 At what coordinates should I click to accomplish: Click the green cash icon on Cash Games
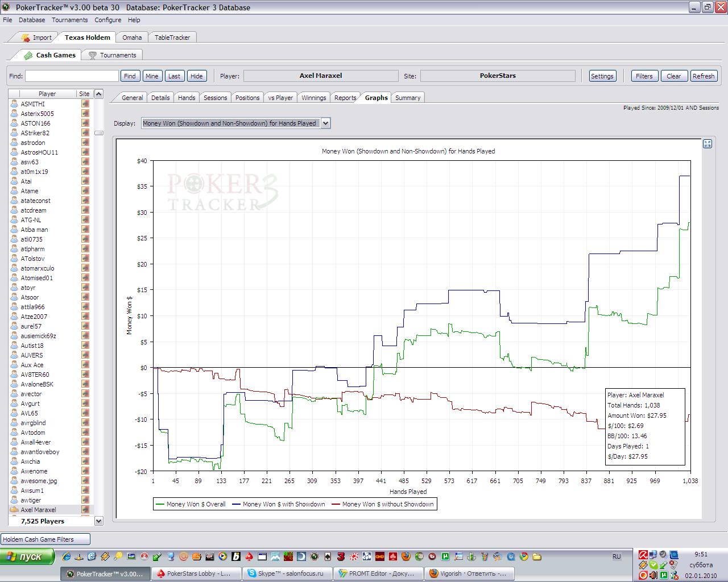point(28,55)
